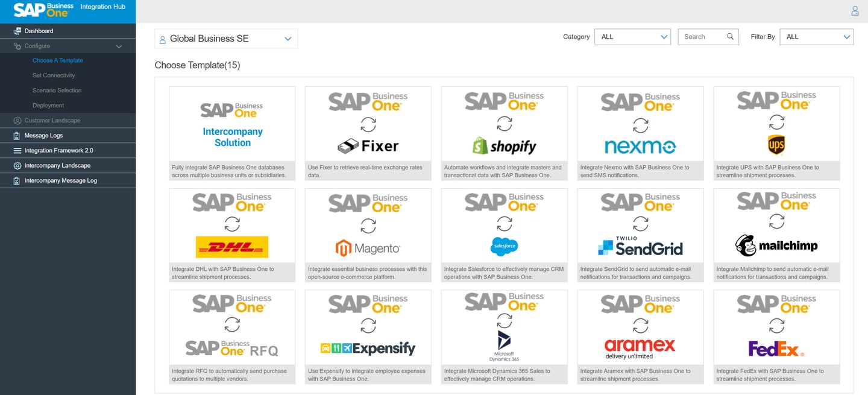The height and width of the screenshot is (395, 868).
Task: Click the SAP Business One logo
Action: [43, 10]
